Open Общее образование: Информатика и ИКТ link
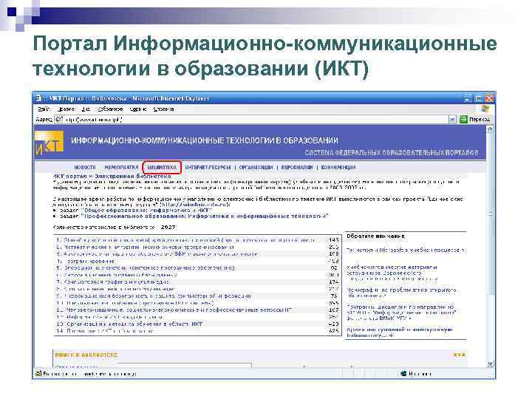Screen dimensions: 532x399 (x=146, y=211)
